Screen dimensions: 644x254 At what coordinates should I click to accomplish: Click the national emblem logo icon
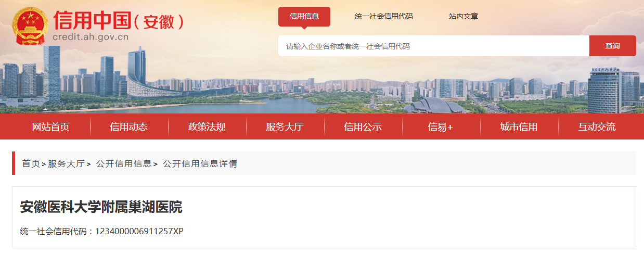30,26
